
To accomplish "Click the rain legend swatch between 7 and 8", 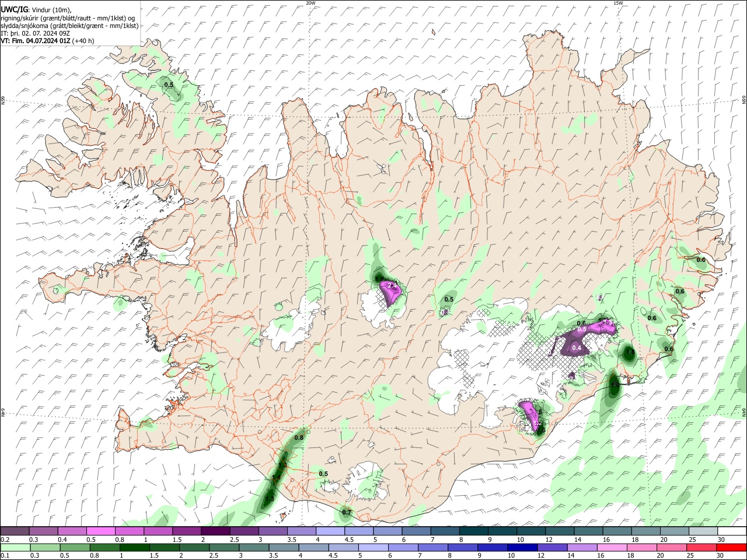I will (433, 547).
